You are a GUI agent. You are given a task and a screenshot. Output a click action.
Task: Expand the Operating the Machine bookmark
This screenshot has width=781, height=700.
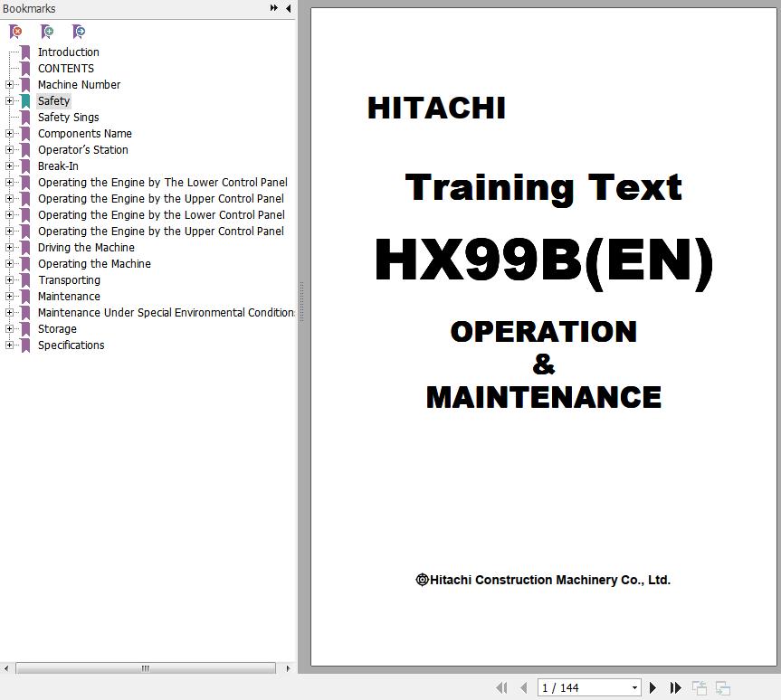coord(9,264)
